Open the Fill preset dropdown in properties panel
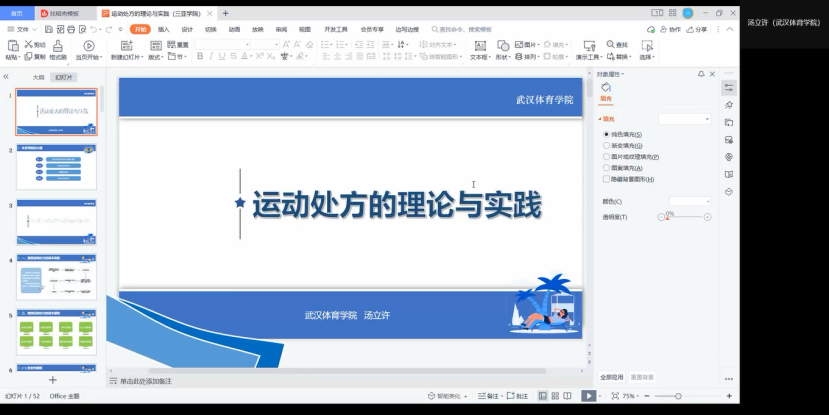This screenshot has height=415, width=829. pyautogui.click(x=685, y=119)
